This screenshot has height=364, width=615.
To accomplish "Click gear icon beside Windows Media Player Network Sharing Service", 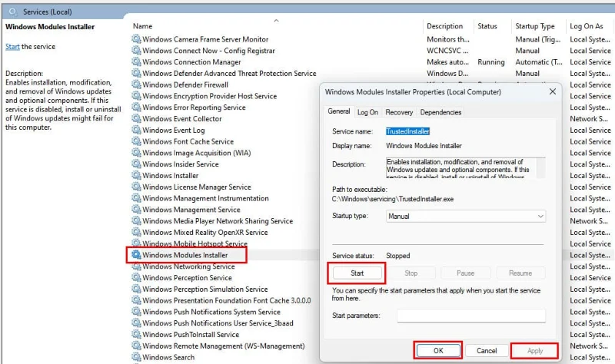I will [136, 221].
